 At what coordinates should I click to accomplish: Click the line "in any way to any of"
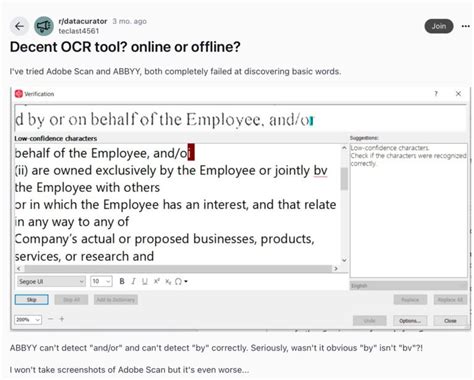(72, 222)
